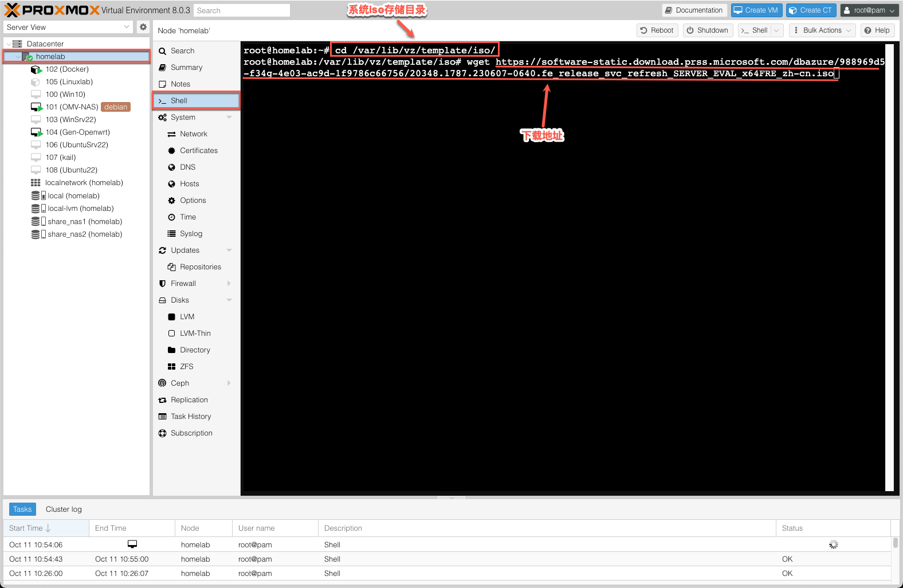The image size is (903, 588).
Task: Open DNS globe icon
Action: [171, 167]
